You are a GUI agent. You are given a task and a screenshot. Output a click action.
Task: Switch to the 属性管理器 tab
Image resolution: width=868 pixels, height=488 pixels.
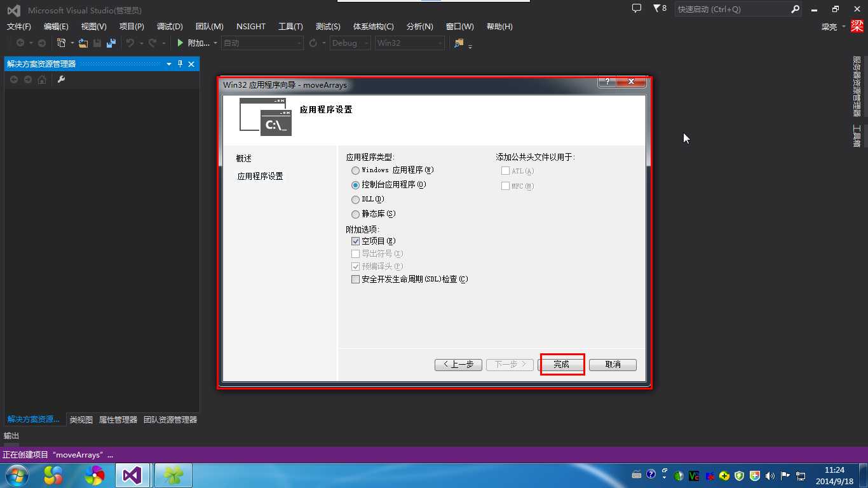tap(118, 420)
